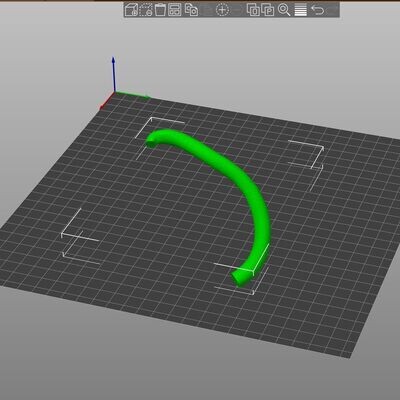Viewport: 400px width, 400px height.
Task: Click the Arrange objects icon
Action: pyautogui.click(x=175, y=10)
